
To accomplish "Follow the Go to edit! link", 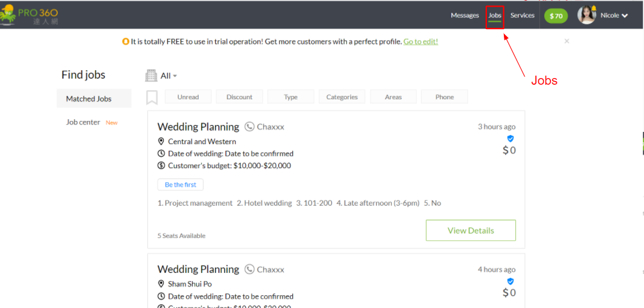I will tap(420, 42).
